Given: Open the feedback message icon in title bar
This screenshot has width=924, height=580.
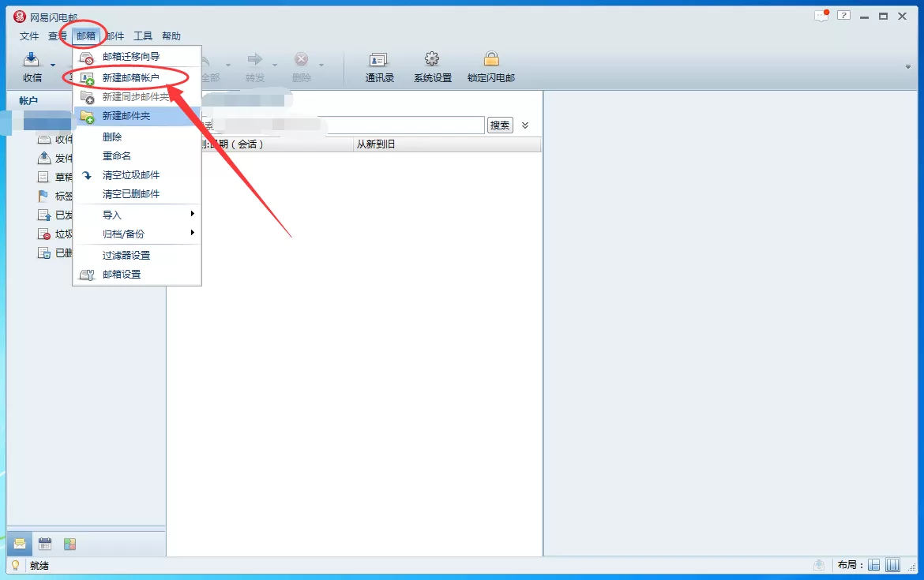Looking at the screenshot, I should [x=821, y=16].
